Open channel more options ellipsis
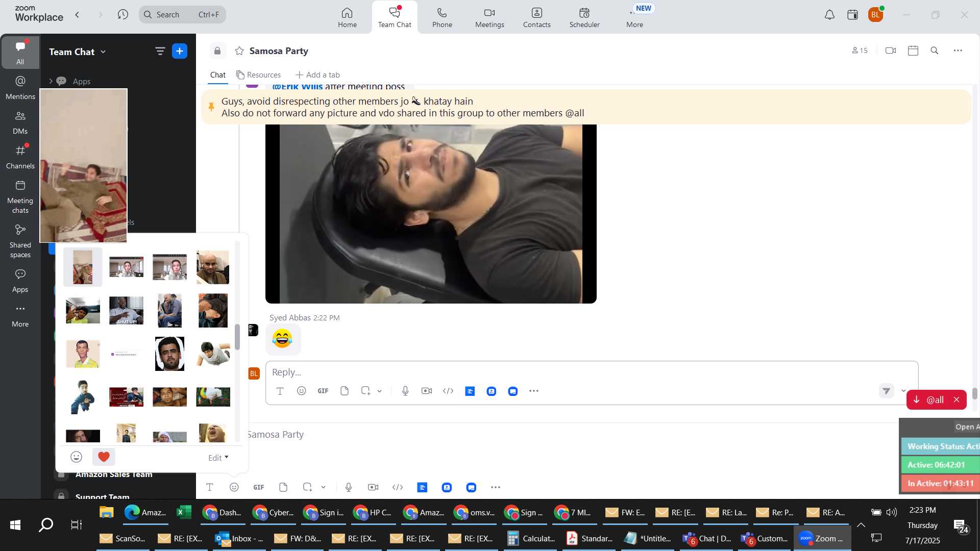980x551 pixels. 958,51
